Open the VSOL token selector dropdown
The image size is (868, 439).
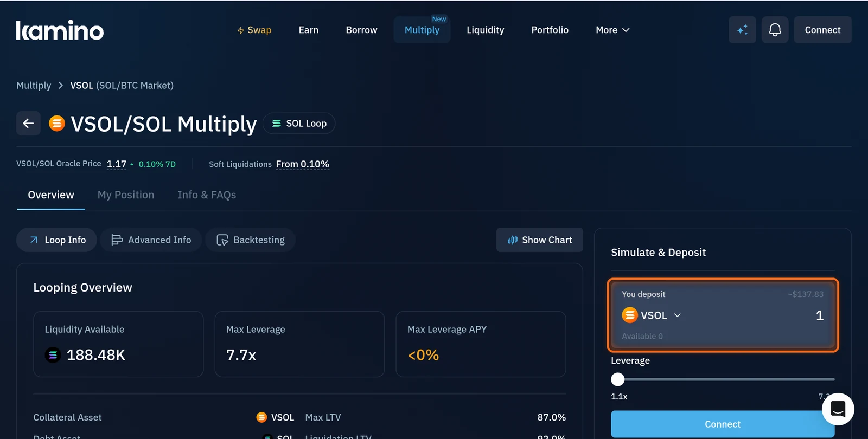[652, 315]
